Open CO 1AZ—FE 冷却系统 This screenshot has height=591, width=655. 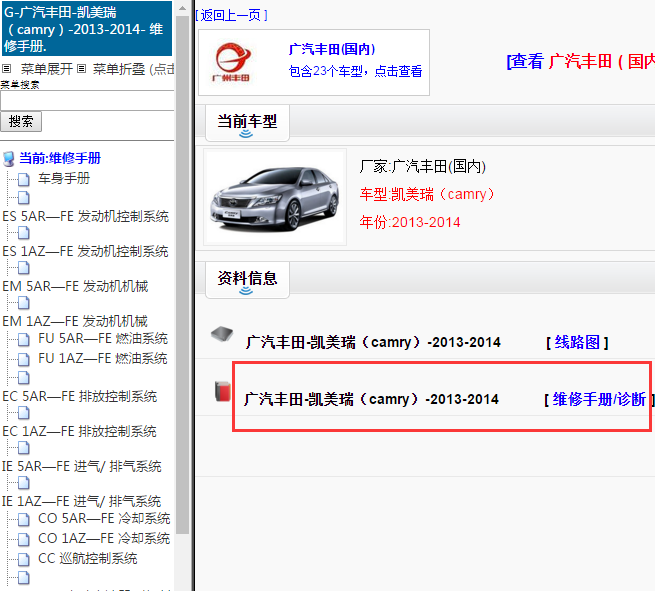pos(104,538)
